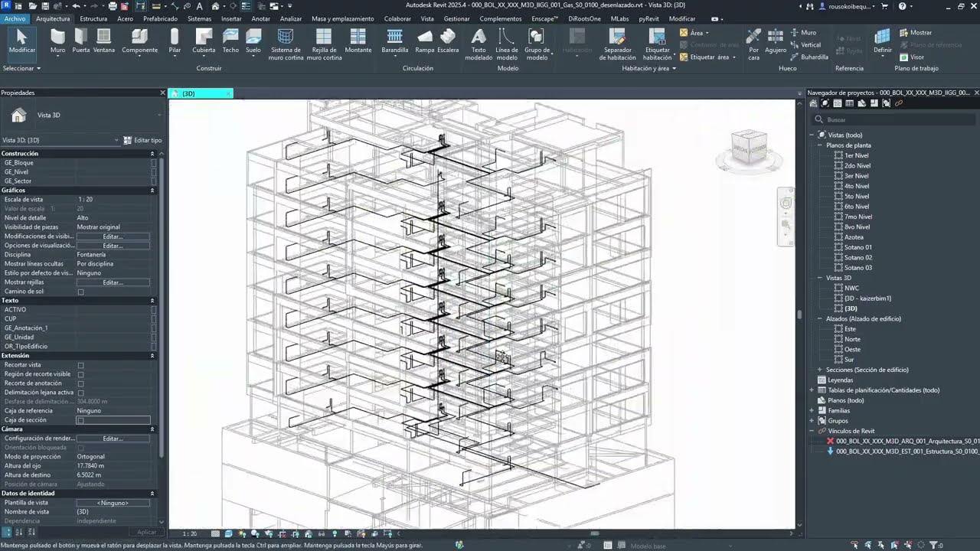
Task: Select the Visor work plane tool
Action: (x=911, y=57)
